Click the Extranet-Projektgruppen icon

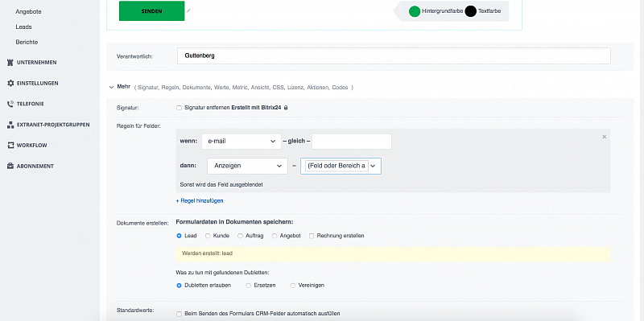pos(10,125)
